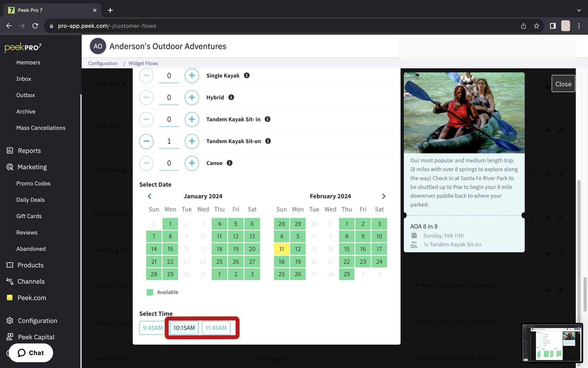Go to previous month in calendar
Screen dimensions: 588x368
[x=150, y=196]
